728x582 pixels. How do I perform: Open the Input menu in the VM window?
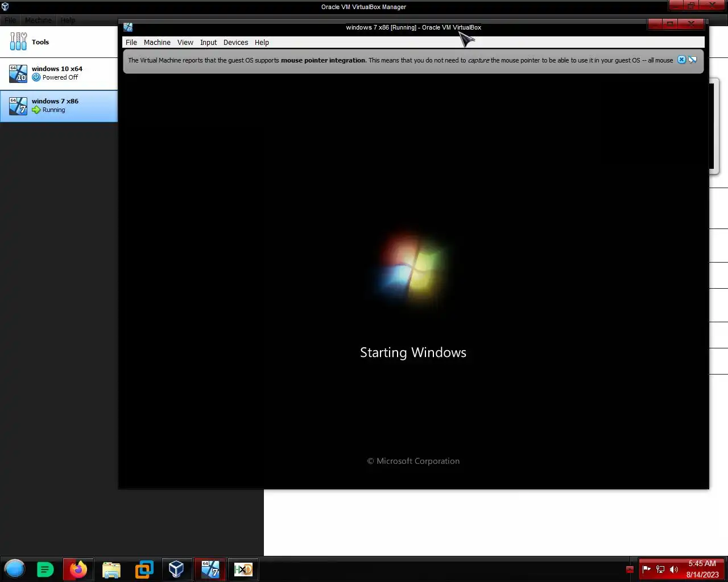click(x=208, y=43)
